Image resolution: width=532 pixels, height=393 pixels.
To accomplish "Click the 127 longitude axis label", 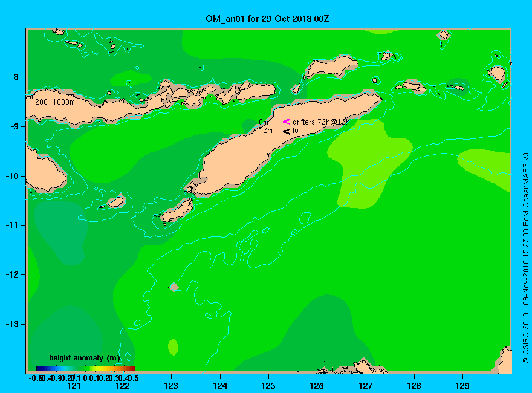I will (x=366, y=386).
